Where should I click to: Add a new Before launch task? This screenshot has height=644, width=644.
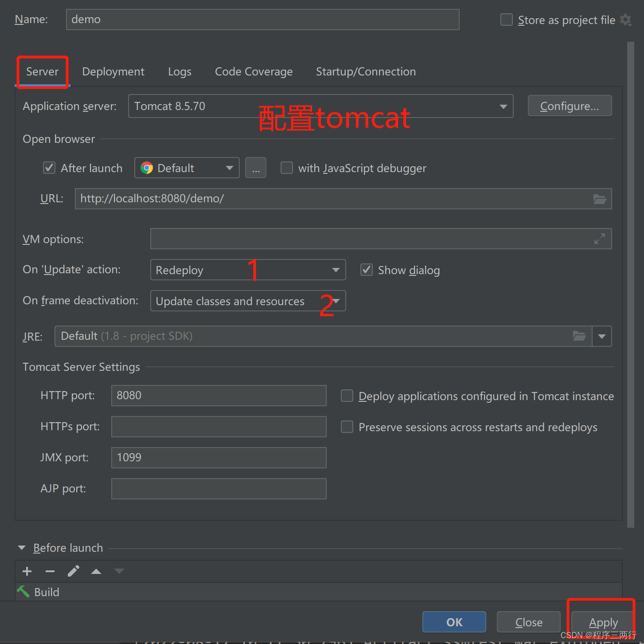coord(27,571)
